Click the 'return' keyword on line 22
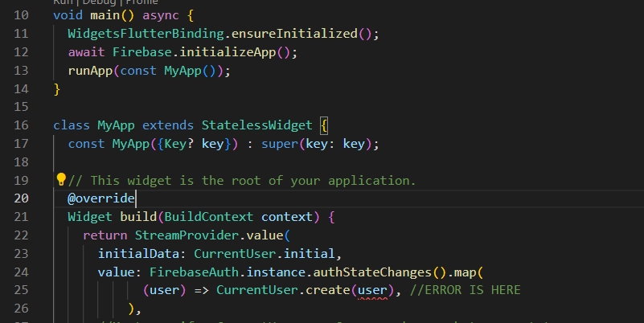 click(x=105, y=235)
